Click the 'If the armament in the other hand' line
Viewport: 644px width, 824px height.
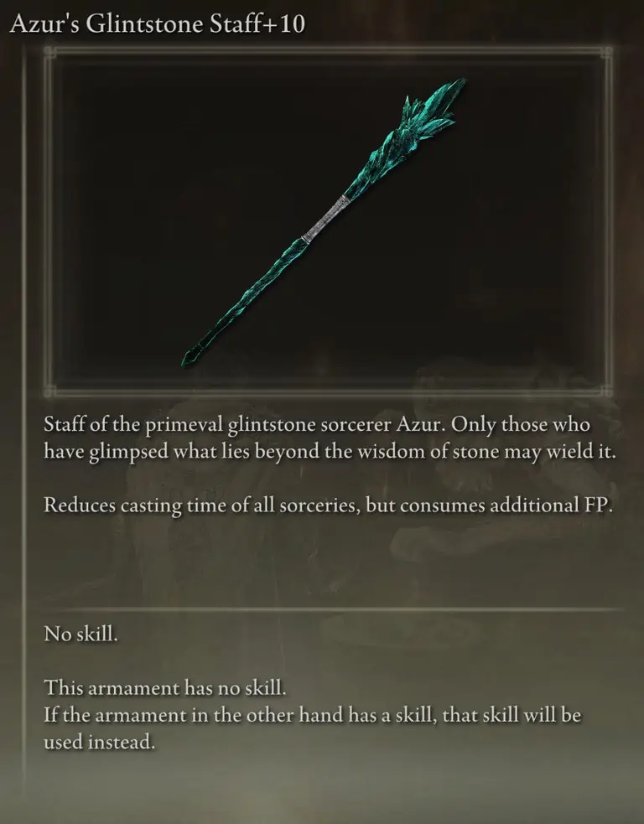point(312,715)
